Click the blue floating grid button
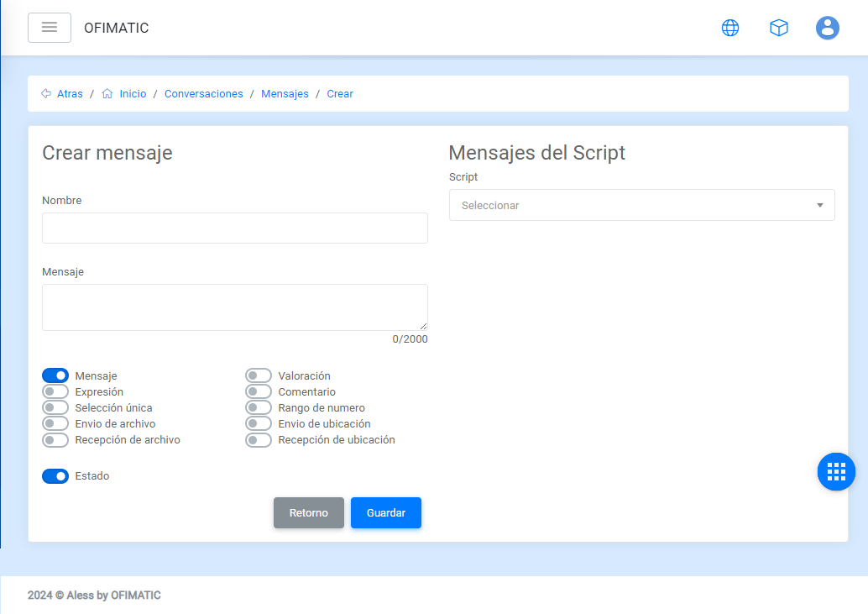Viewport: 868px width, 614px height. coord(836,471)
